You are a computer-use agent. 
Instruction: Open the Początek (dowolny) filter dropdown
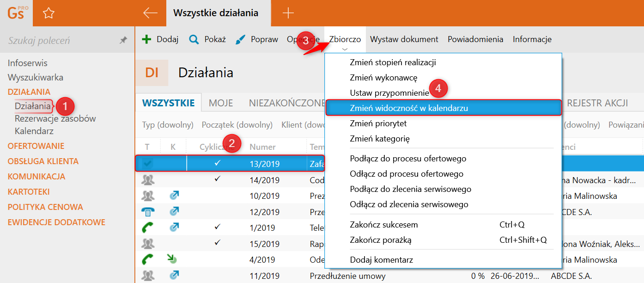coord(238,125)
